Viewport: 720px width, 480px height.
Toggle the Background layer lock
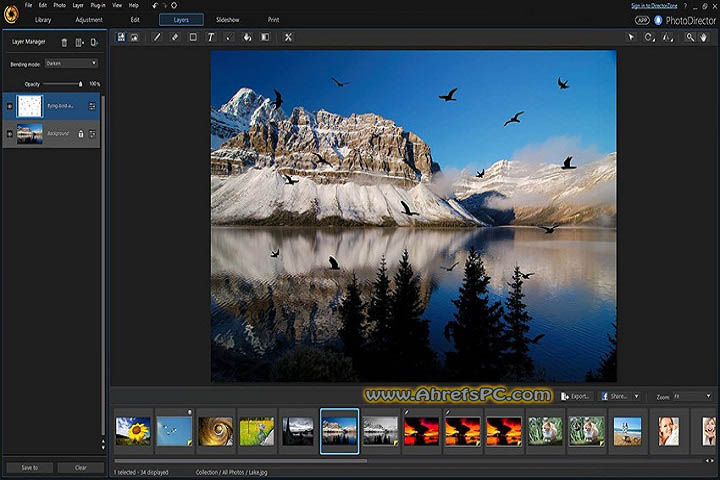81,134
